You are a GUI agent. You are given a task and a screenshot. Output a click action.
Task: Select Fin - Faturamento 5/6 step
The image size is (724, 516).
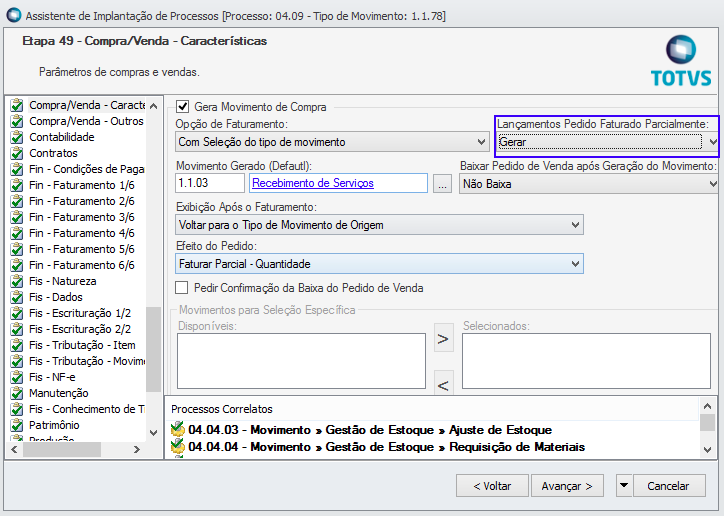click(82, 249)
